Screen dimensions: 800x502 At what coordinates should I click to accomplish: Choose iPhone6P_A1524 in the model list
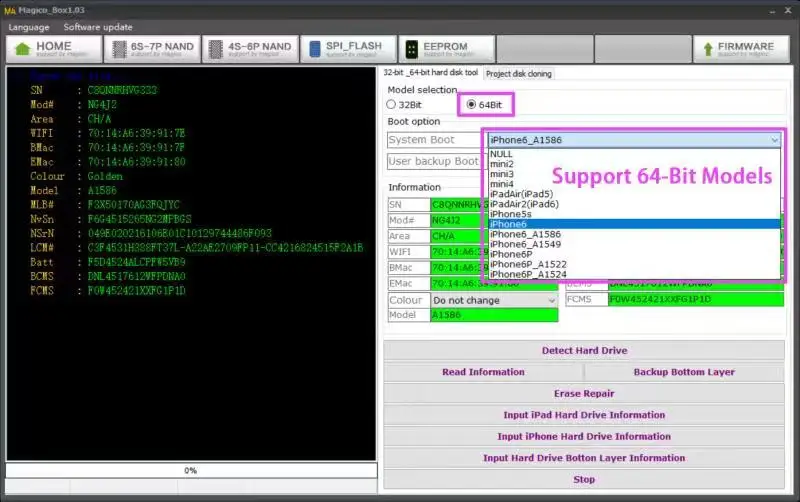(634, 274)
